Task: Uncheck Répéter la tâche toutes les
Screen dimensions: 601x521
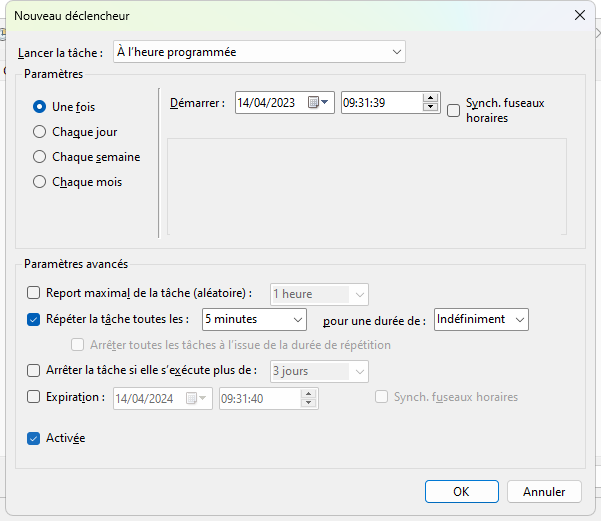Action: [34, 319]
